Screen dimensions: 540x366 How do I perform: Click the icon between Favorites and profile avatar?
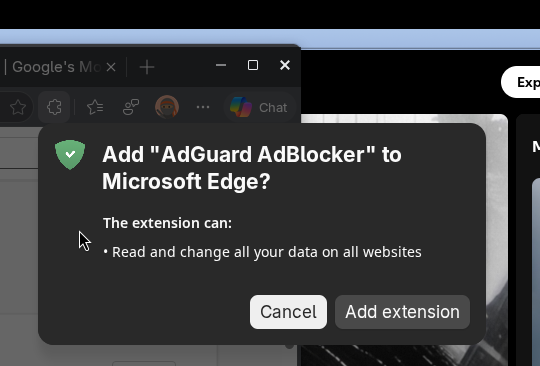pos(131,107)
